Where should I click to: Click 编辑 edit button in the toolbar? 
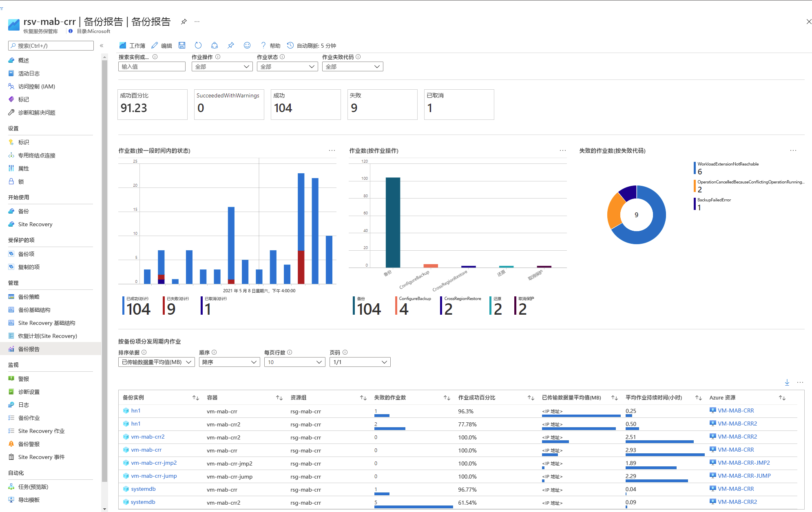tap(162, 45)
